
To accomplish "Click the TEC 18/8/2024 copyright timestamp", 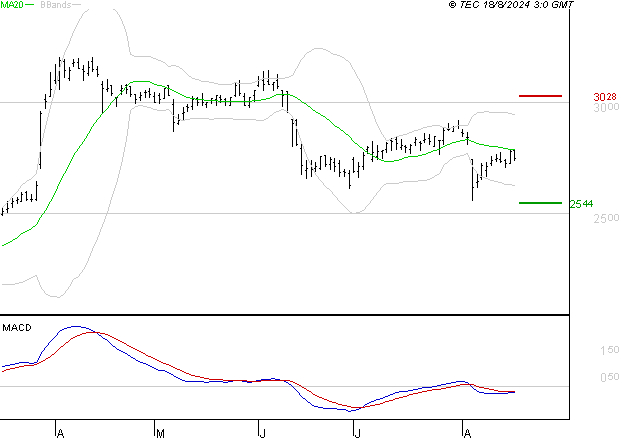I will click(511, 5).
